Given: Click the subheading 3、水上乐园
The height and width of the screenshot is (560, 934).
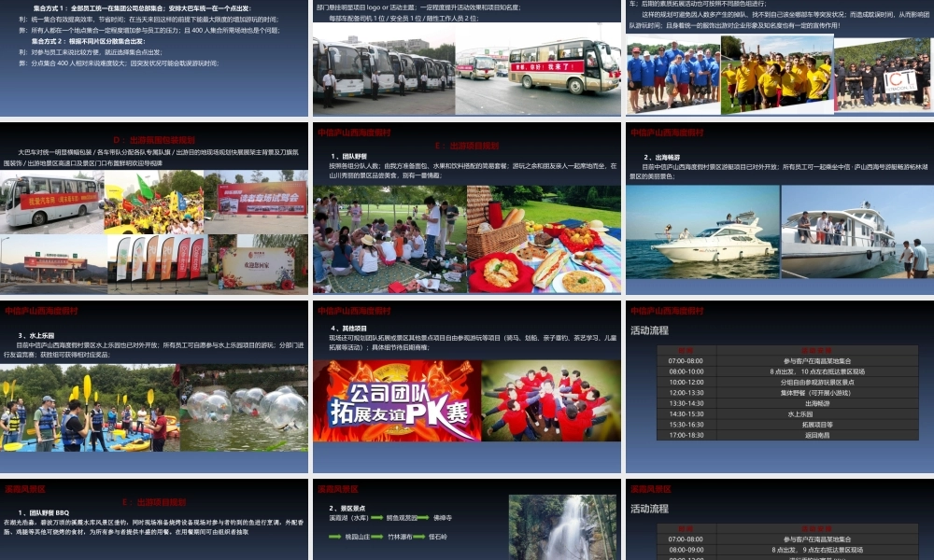Looking at the screenshot, I should click(35, 336).
